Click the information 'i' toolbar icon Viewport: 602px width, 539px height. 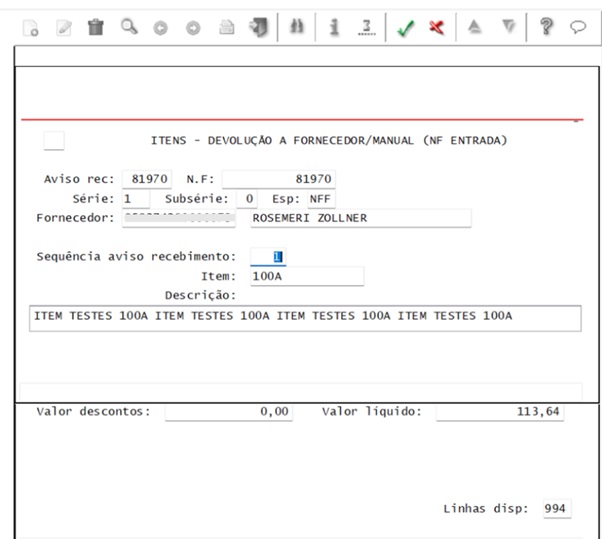coord(334,27)
